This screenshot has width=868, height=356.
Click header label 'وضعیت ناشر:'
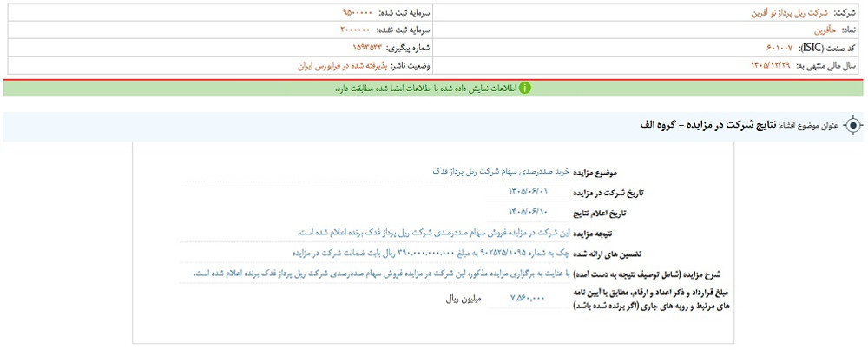(411, 66)
